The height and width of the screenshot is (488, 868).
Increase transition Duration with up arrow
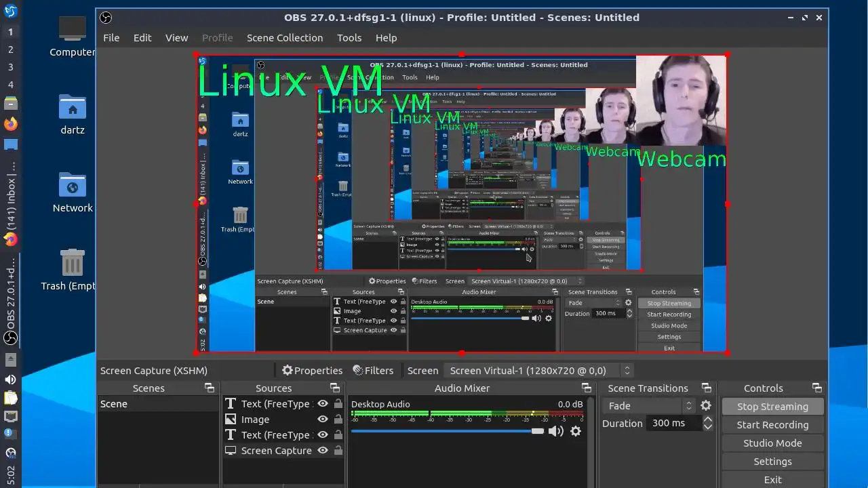tap(708, 420)
